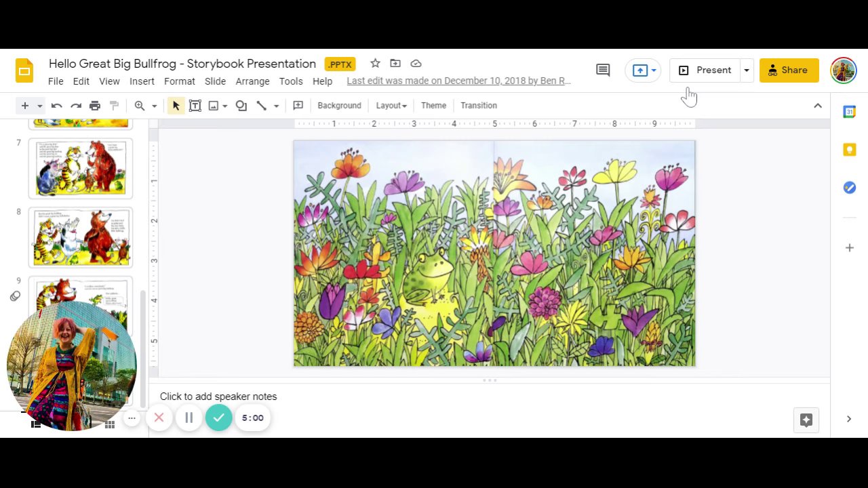Click the Present button

705,70
